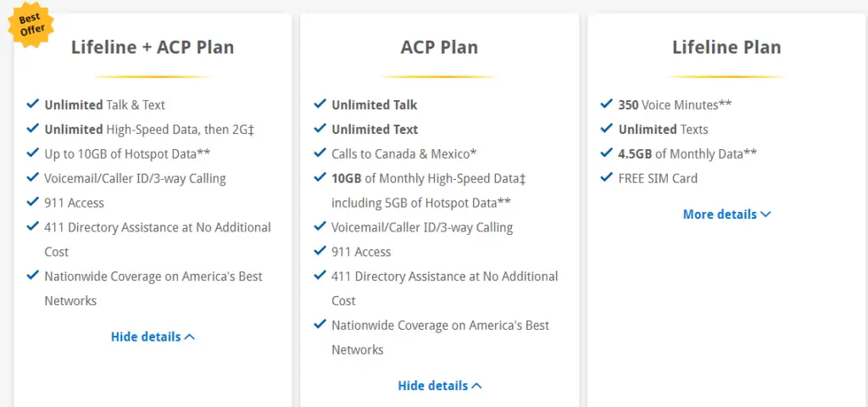Select the ACP Plan heading
Screen dimensions: 868x407
click(440, 47)
